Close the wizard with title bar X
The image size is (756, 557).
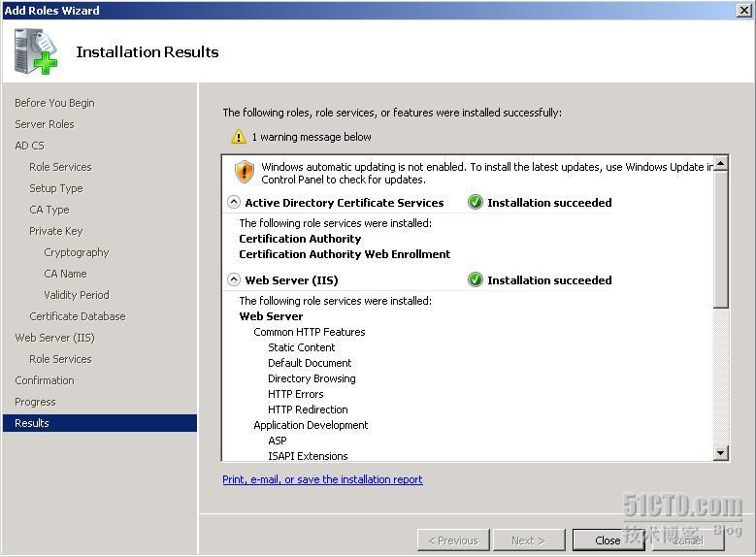744,10
